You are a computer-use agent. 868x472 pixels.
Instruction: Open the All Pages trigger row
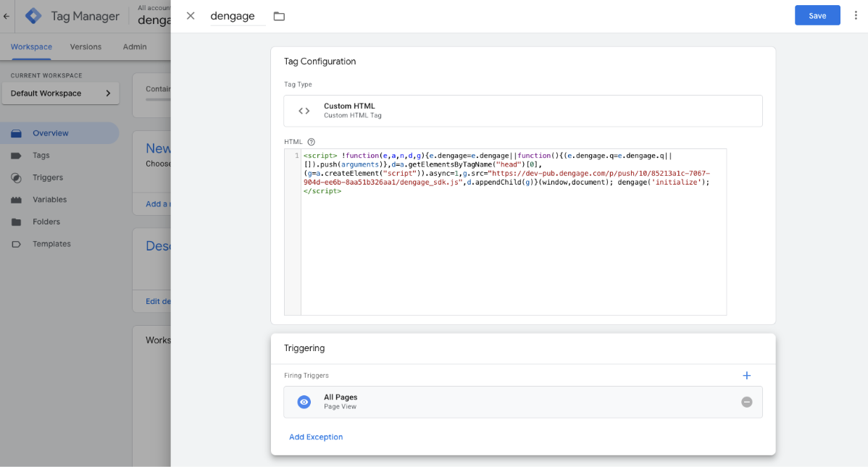coord(522,403)
